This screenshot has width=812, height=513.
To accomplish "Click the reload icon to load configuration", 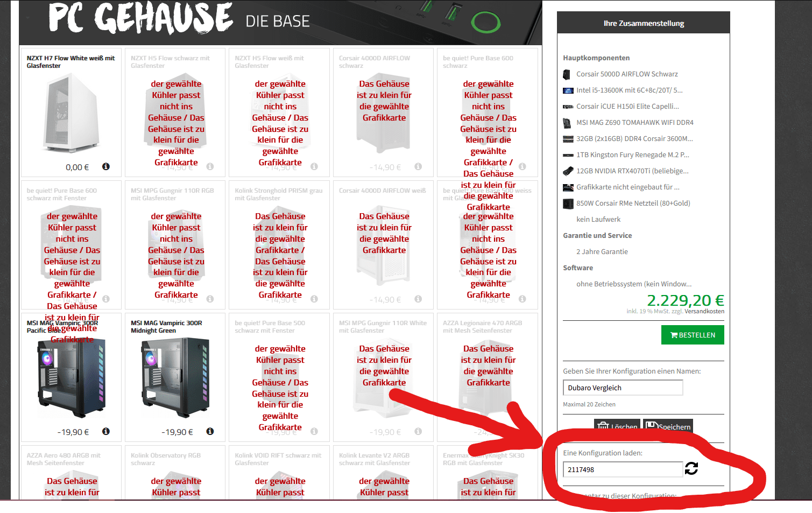I will click(691, 469).
